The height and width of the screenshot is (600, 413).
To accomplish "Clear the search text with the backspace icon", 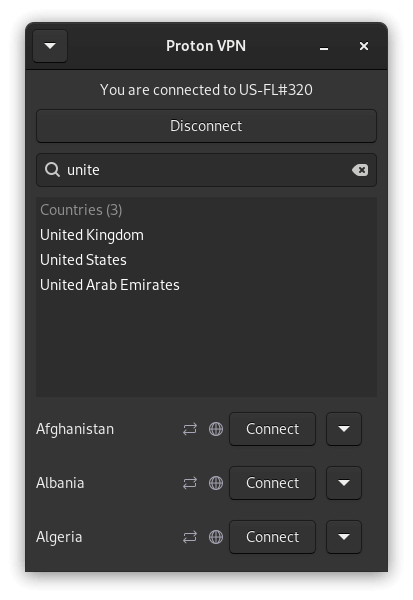I will coord(360,170).
